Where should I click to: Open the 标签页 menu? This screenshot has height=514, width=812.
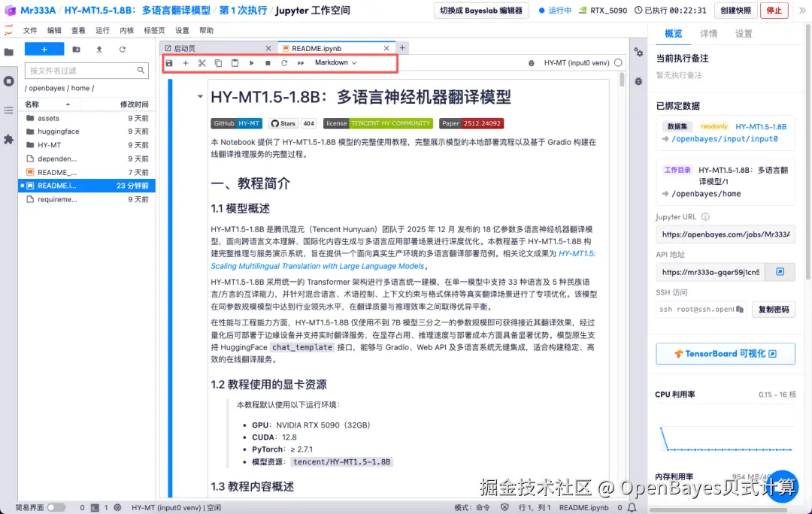[154, 31]
